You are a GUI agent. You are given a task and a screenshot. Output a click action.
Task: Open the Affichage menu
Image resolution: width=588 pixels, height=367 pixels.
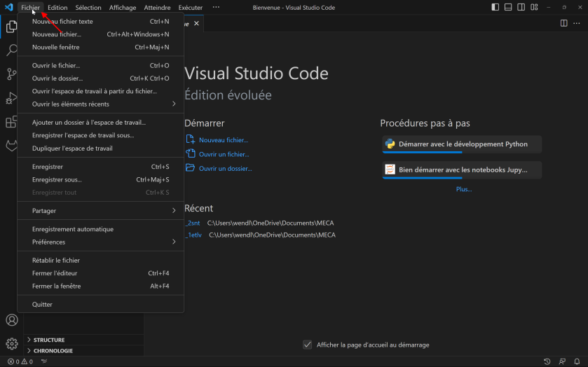(x=123, y=7)
